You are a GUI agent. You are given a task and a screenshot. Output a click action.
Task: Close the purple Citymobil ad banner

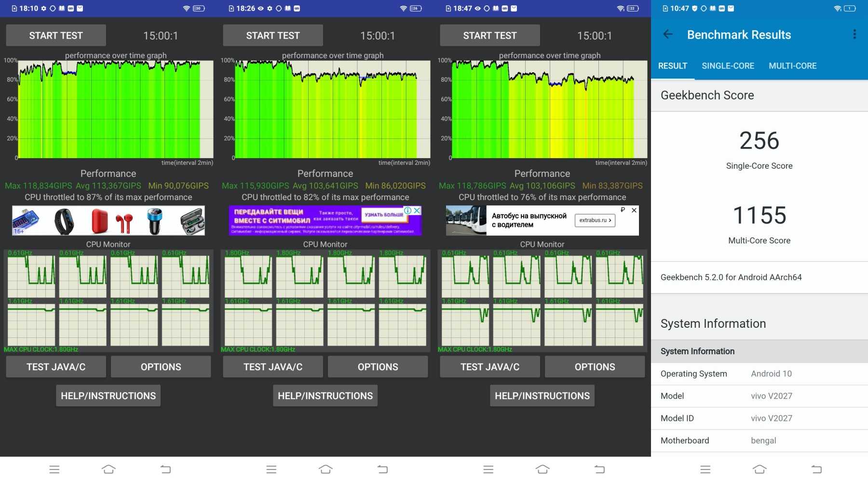pos(417,211)
